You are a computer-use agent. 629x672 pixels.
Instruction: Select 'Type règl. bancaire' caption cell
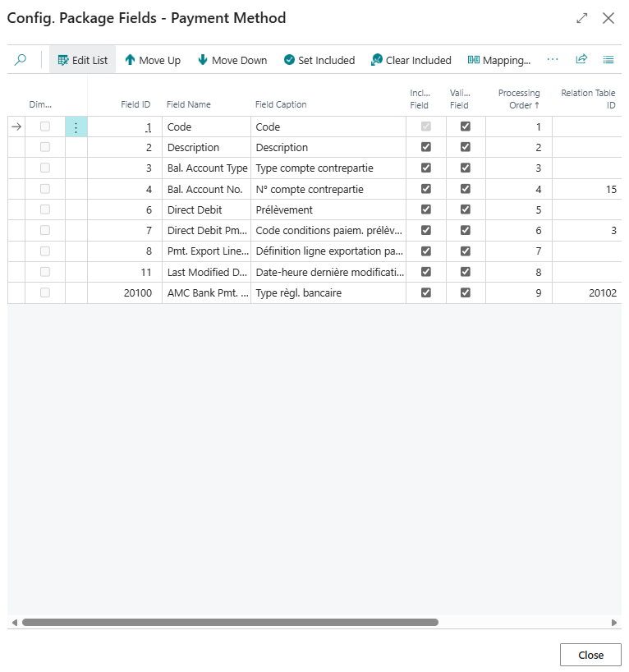pyautogui.click(x=328, y=292)
